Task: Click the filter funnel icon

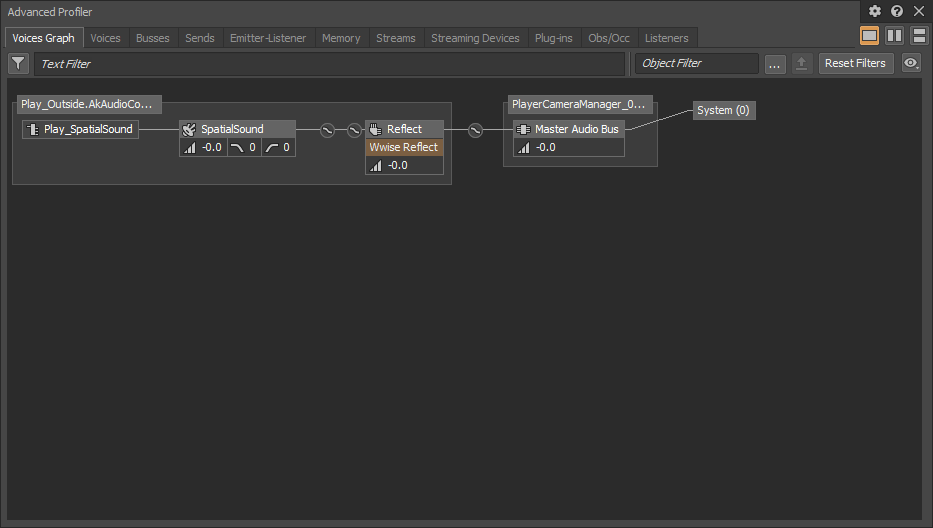Action: click(18, 63)
